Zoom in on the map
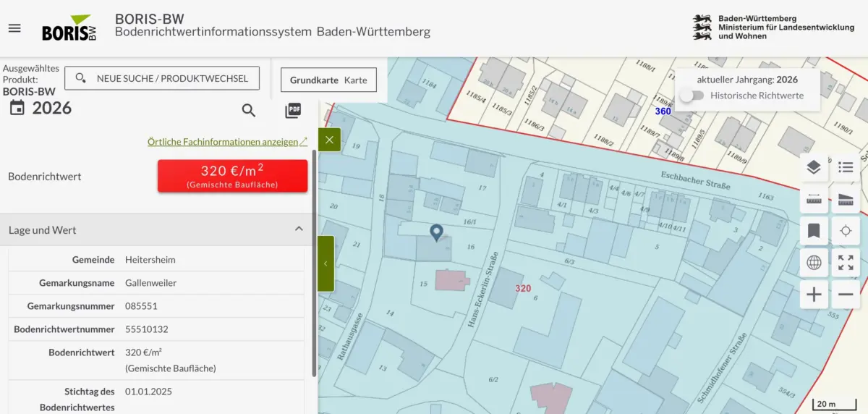The height and width of the screenshot is (414, 868). [814, 295]
